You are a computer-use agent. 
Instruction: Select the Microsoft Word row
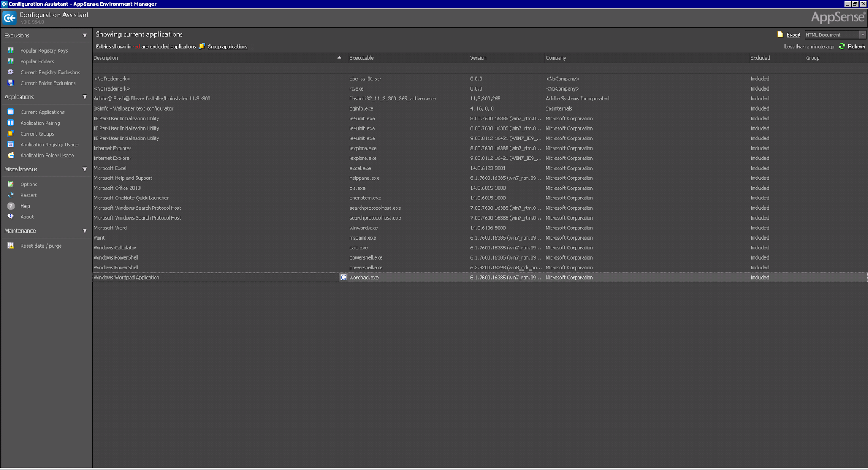point(480,228)
